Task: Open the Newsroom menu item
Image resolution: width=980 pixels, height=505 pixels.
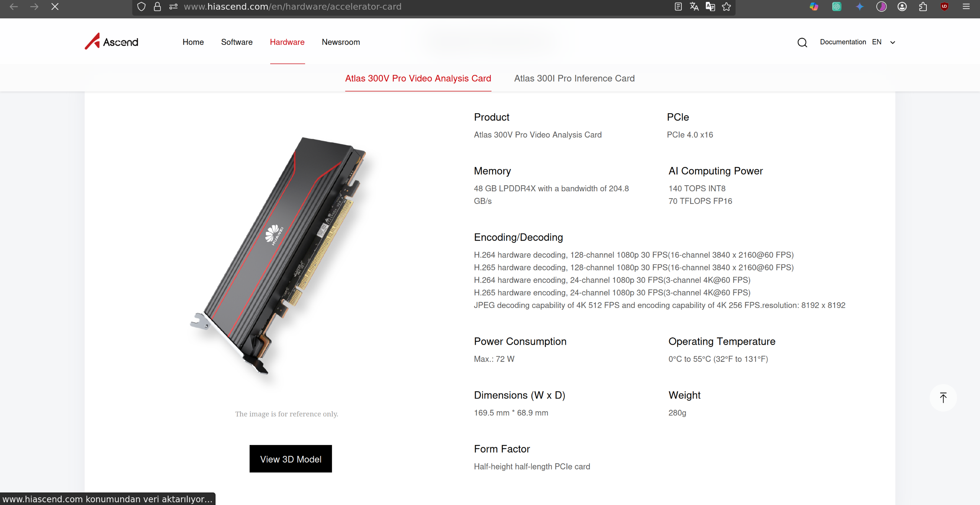Action: [341, 42]
